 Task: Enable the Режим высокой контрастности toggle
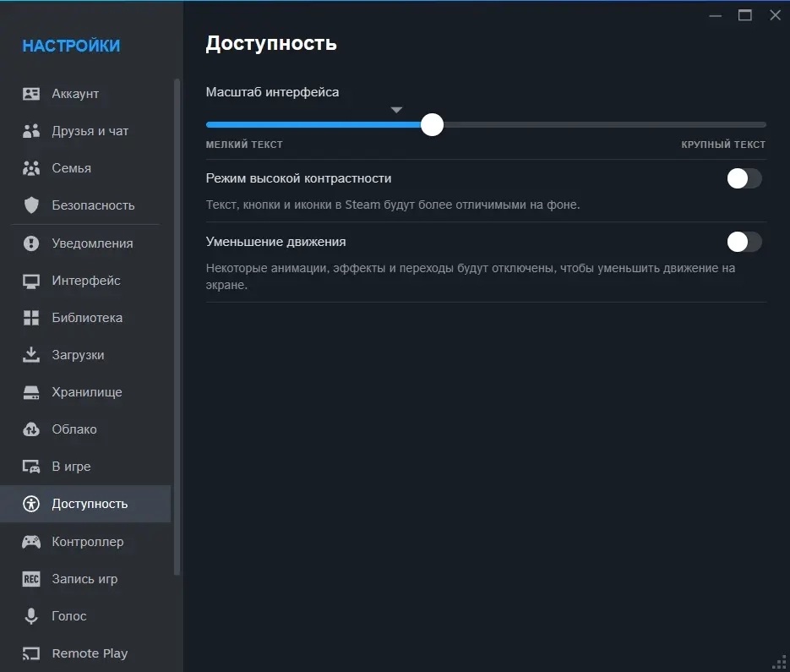tap(744, 178)
